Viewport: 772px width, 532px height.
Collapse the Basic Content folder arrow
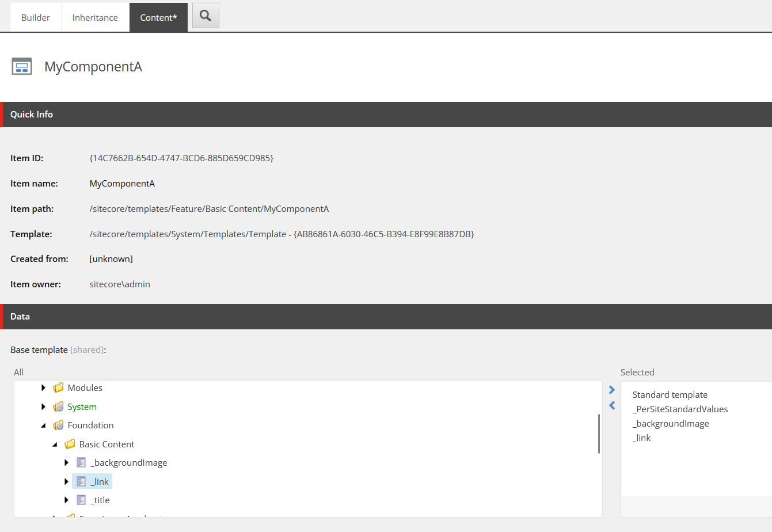(55, 444)
